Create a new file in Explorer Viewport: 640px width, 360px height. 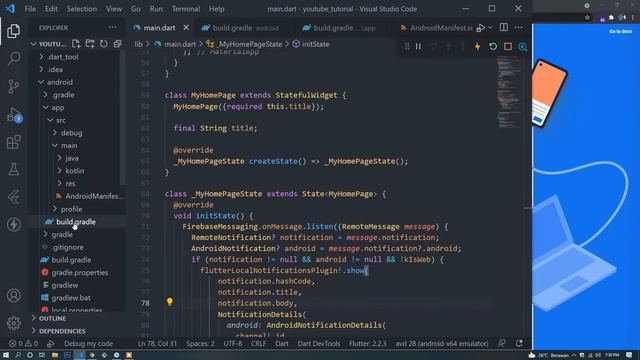(76, 44)
